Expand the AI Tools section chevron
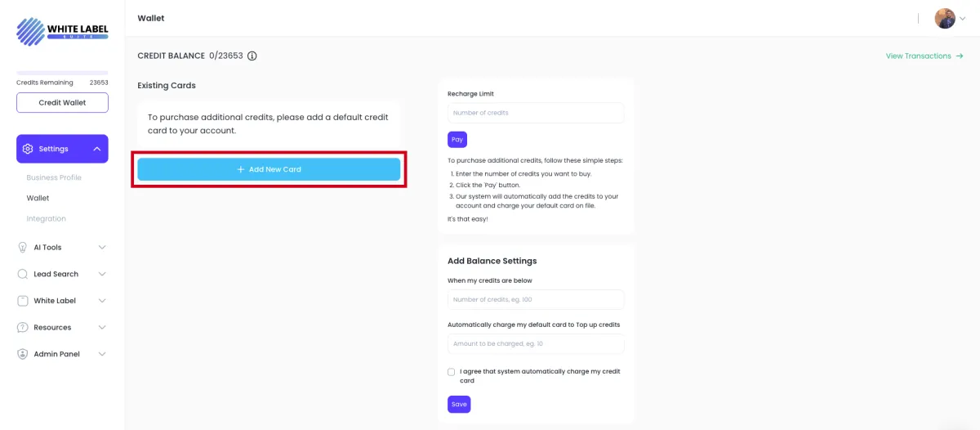 tap(102, 247)
